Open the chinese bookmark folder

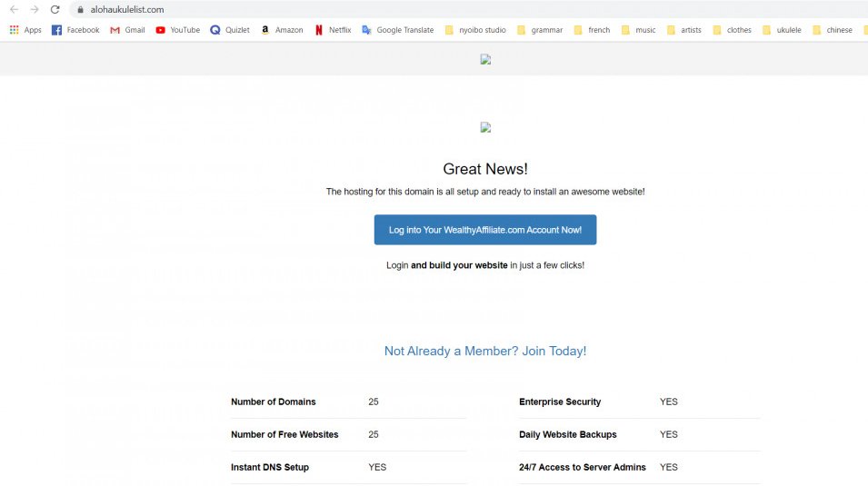[x=832, y=30]
